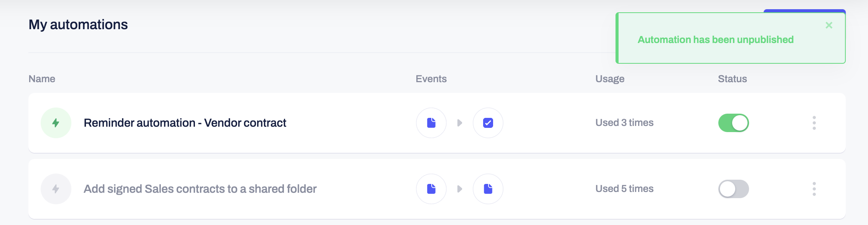
Task: Open the three-dot menu for Reminder automation
Action: [x=814, y=123]
